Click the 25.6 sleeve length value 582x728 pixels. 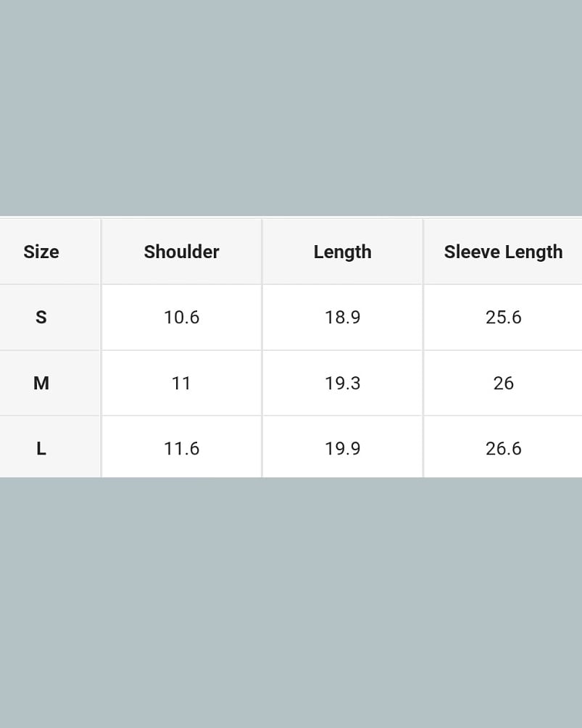tap(503, 317)
